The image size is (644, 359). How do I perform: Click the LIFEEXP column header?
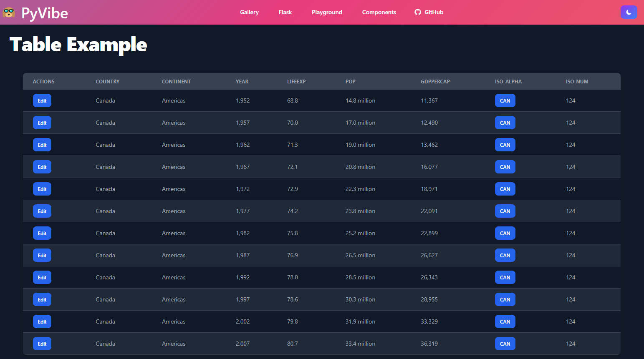296,82
